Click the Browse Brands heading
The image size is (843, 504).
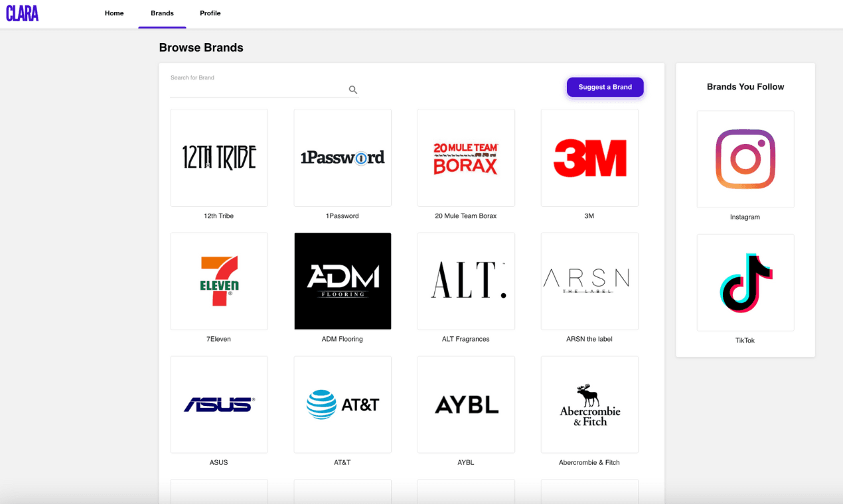(x=201, y=48)
